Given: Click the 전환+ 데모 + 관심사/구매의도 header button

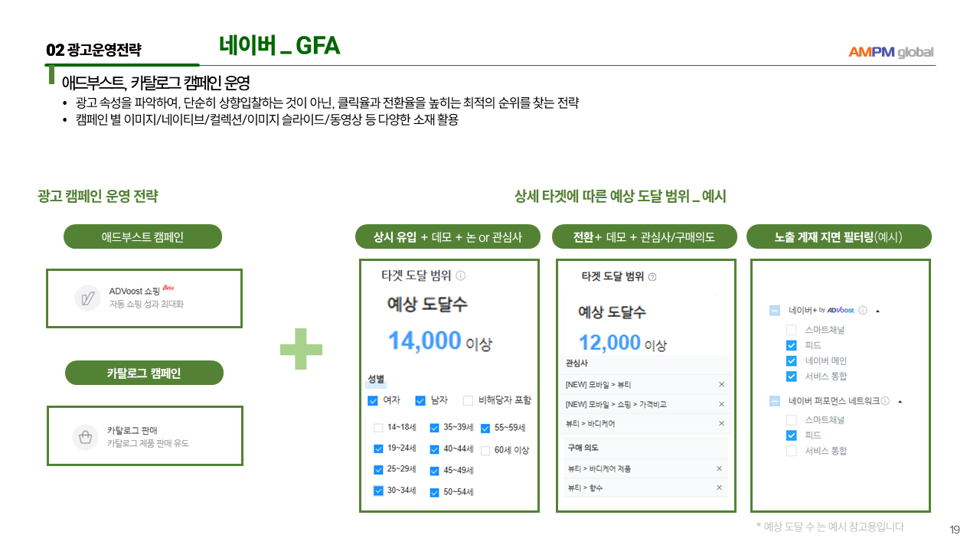Looking at the screenshot, I should 644,236.
